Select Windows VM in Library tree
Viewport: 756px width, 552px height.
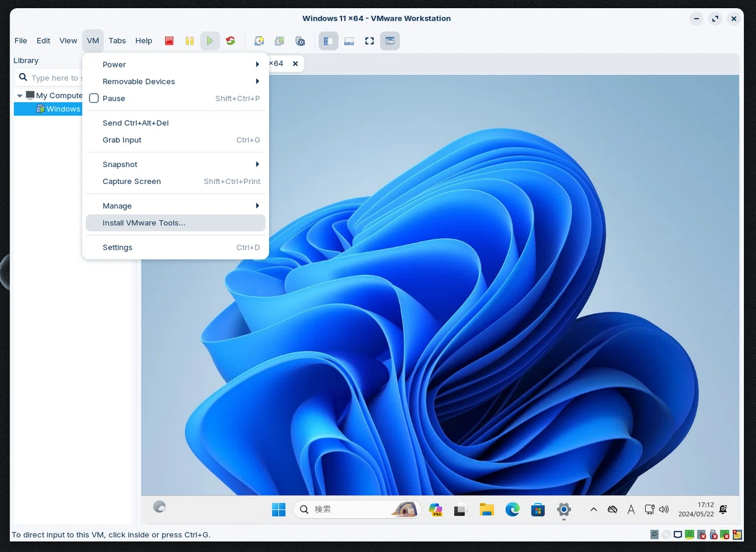[x=48, y=109]
